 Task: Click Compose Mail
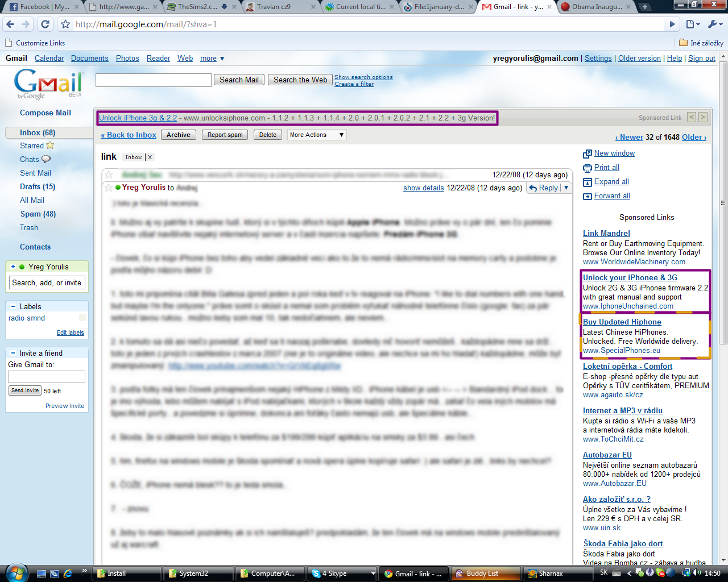45,113
